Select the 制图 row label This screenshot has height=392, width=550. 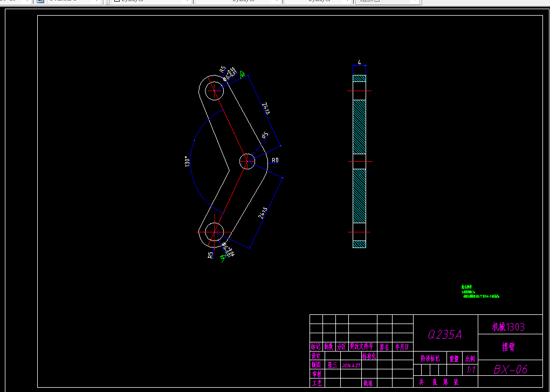coord(317,365)
